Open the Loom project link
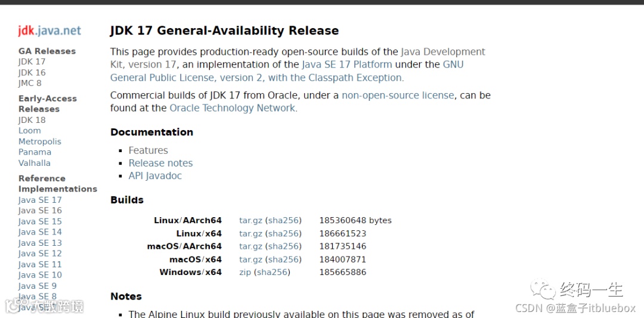The image size is (644, 318). coord(29,131)
